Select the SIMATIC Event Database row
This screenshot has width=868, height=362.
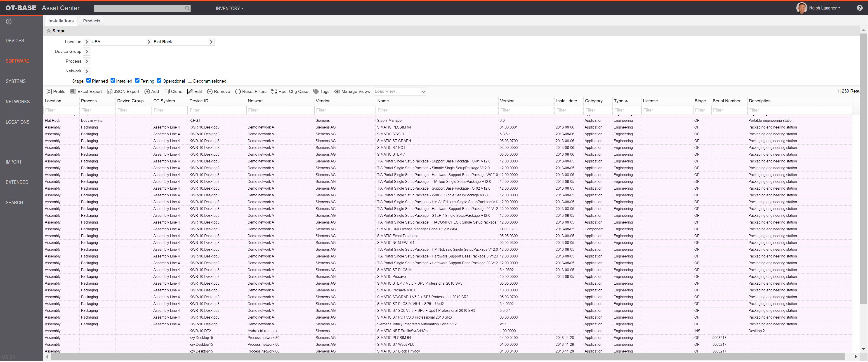[x=448, y=236]
